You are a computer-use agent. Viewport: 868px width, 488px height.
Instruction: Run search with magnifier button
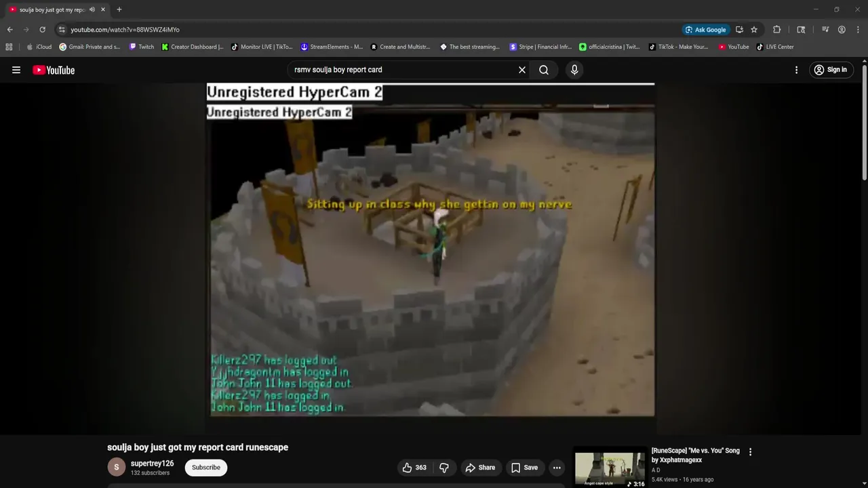[544, 70]
